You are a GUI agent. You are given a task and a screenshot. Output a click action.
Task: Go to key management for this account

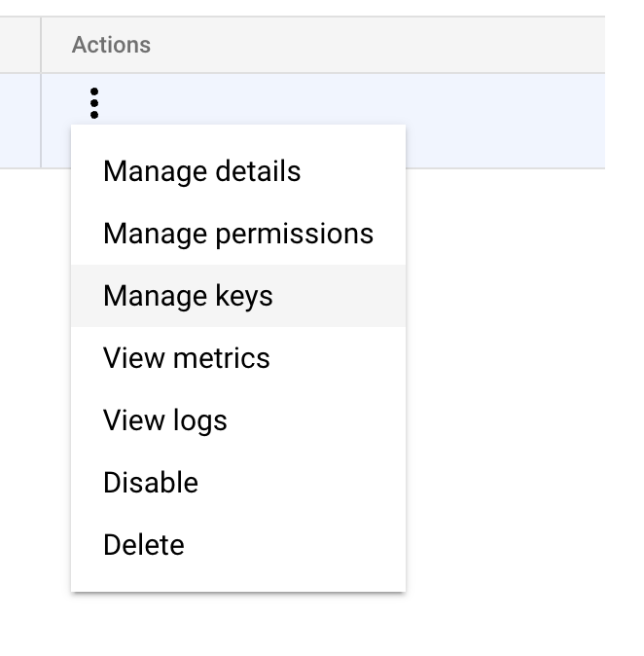coord(188,296)
